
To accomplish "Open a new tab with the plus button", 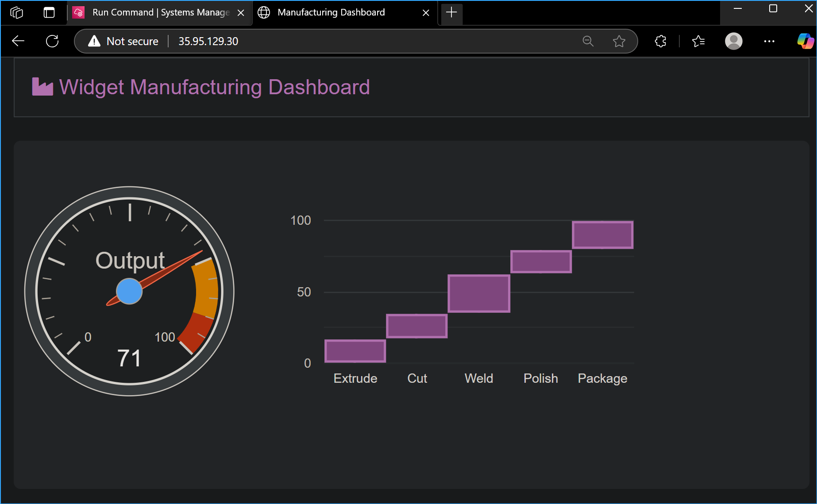I will tap(451, 12).
